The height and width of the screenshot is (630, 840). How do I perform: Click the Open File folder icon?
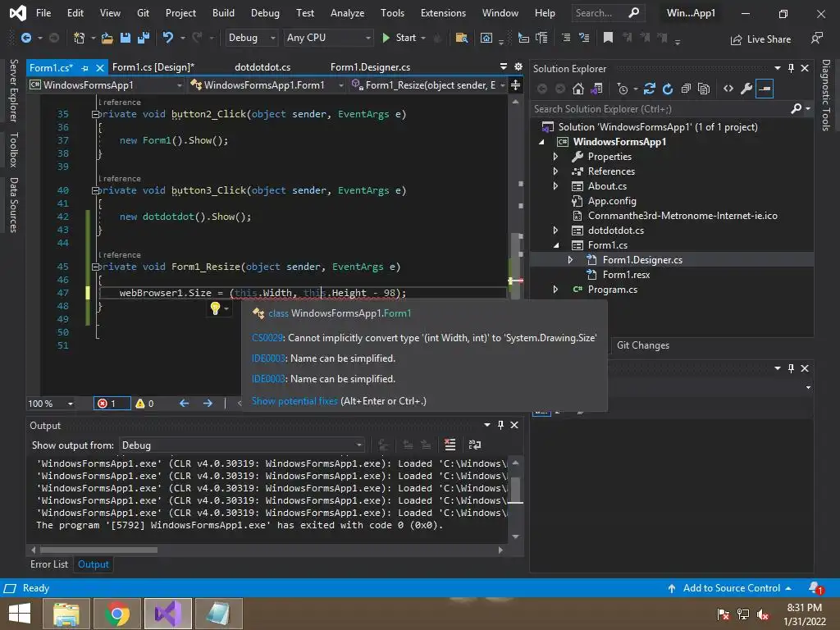pyautogui.click(x=107, y=38)
